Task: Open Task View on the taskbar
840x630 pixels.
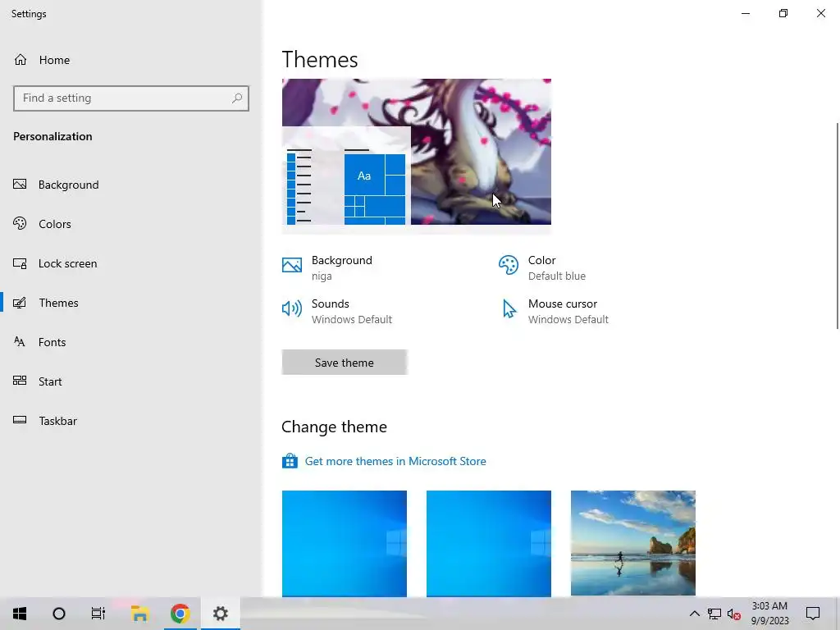Action: click(98, 614)
